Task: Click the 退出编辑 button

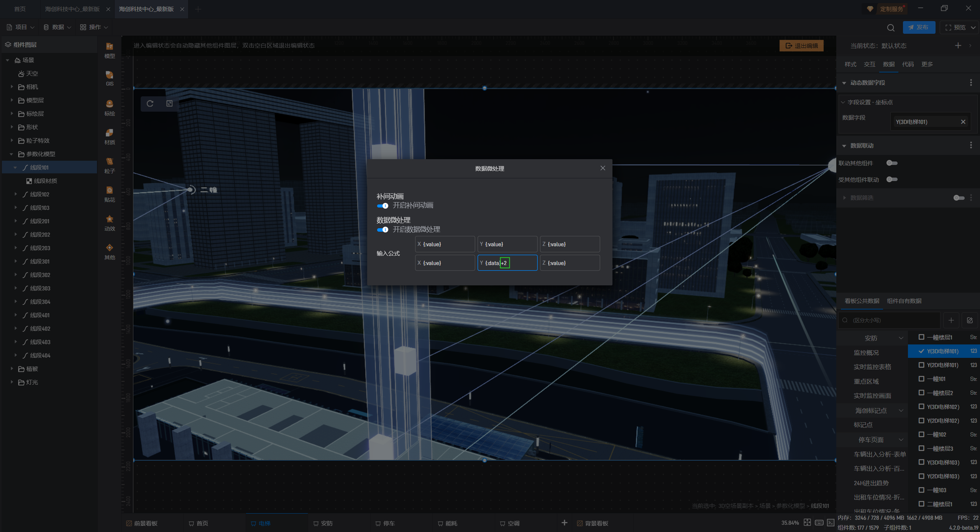Action: 801,46
